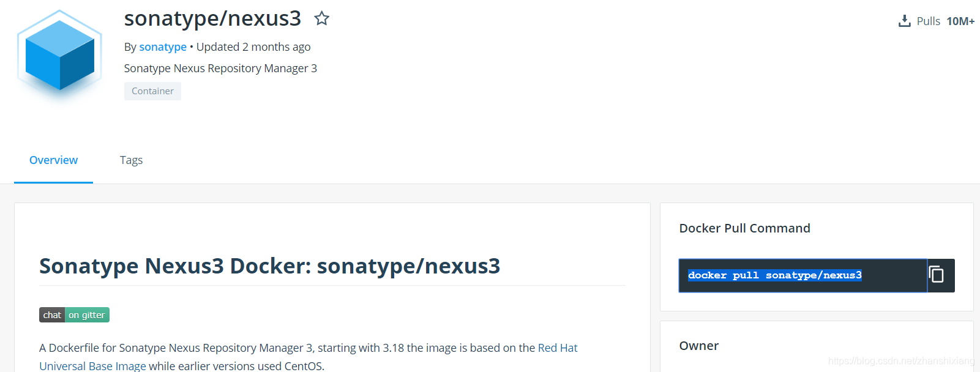The image size is (980, 372).
Task: Open Gitter chat via the green badge
Action: point(87,314)
